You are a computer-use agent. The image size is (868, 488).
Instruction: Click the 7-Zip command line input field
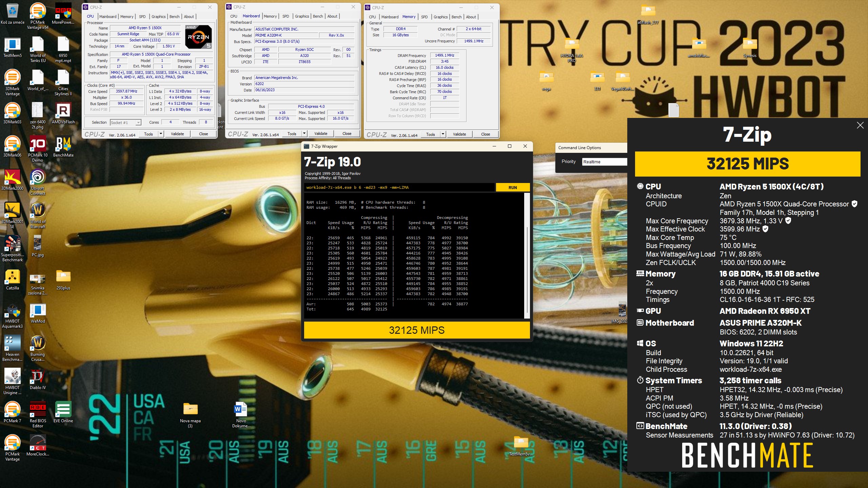click(x=399, y=187)
